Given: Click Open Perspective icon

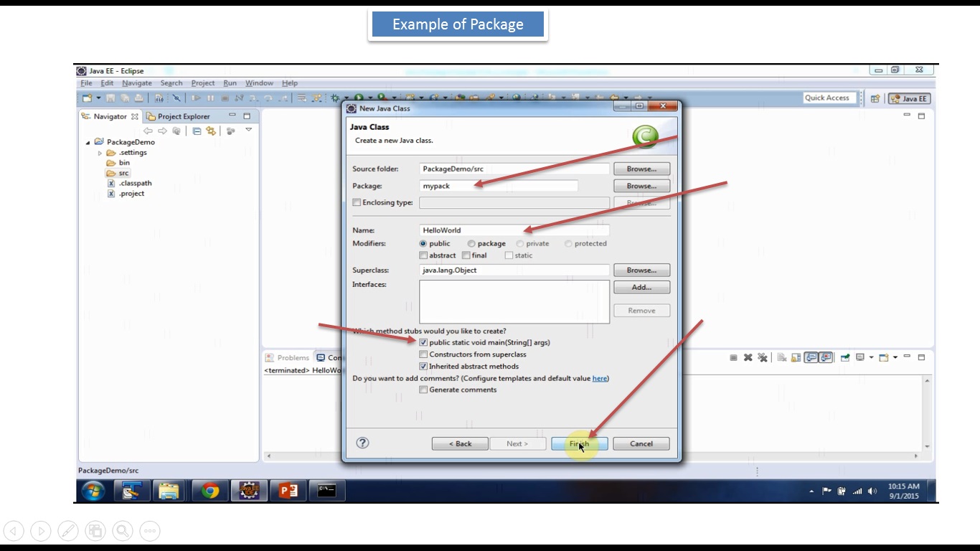Looking at the screenshot, I should click(x=875, y=99).
